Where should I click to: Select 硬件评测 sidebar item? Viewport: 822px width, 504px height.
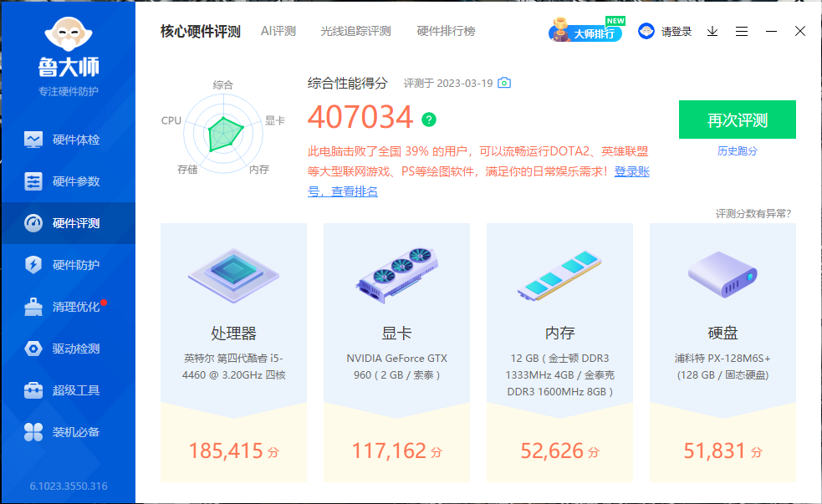(68, 223)
